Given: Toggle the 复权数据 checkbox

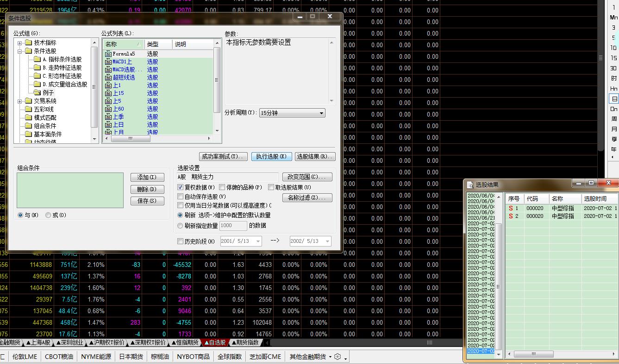Looking at the screenshot, I should 181,187.
